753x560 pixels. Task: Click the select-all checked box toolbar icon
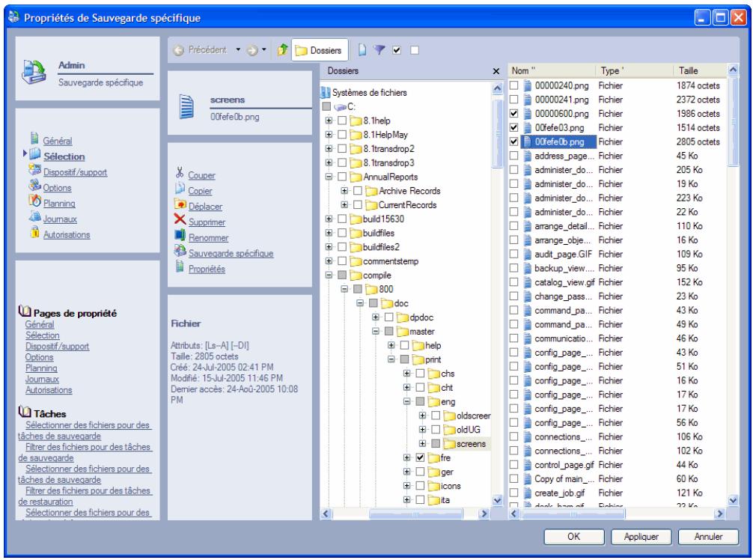click(397, 50)
